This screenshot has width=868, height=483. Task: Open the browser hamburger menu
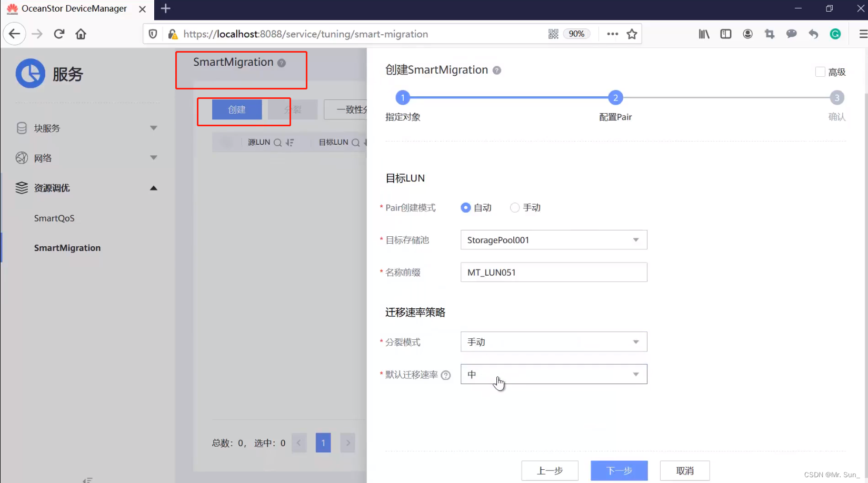863,34
